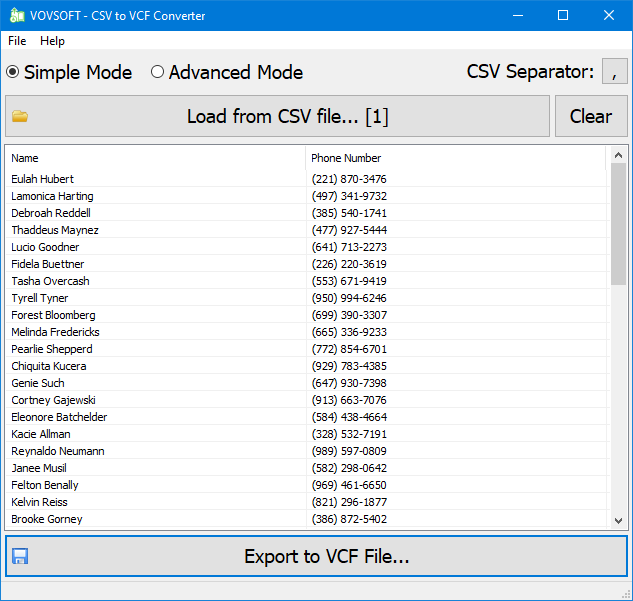Sort by the Name column header

point(155,158)
